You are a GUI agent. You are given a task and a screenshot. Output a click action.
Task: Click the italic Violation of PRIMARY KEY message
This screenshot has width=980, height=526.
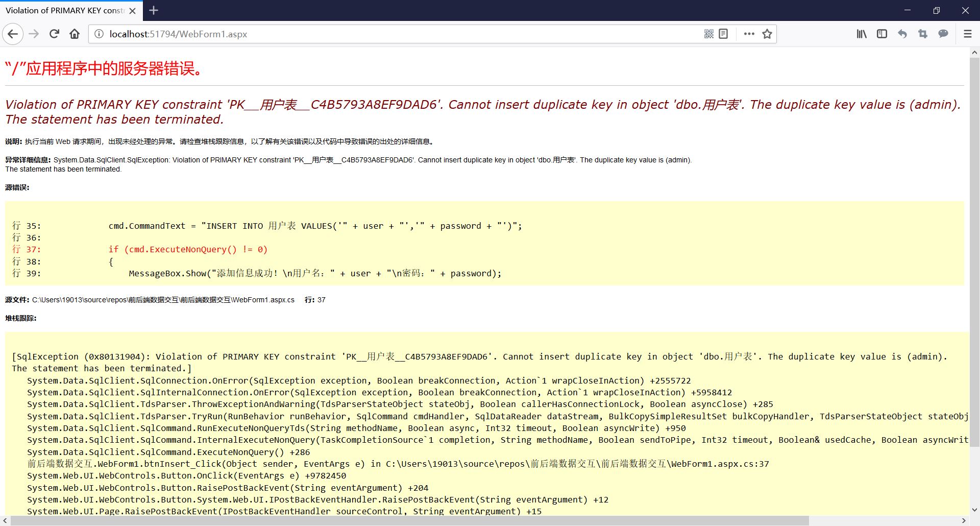tap(483, 112)
